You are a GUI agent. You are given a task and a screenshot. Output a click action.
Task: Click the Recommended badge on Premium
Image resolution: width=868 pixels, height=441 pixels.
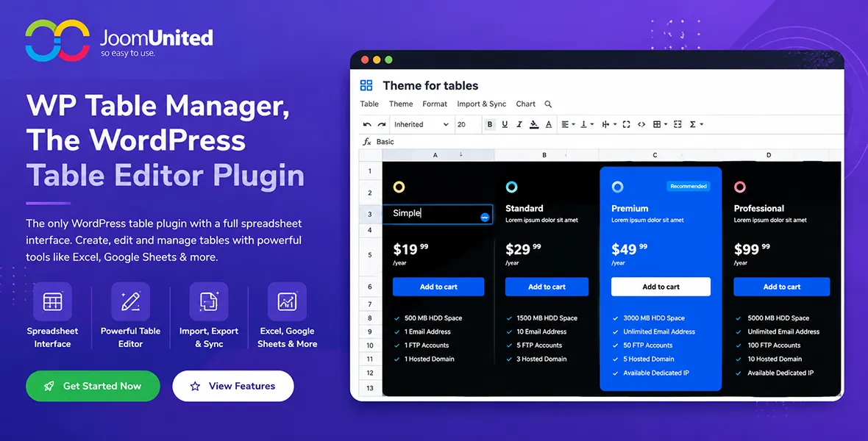689,187
